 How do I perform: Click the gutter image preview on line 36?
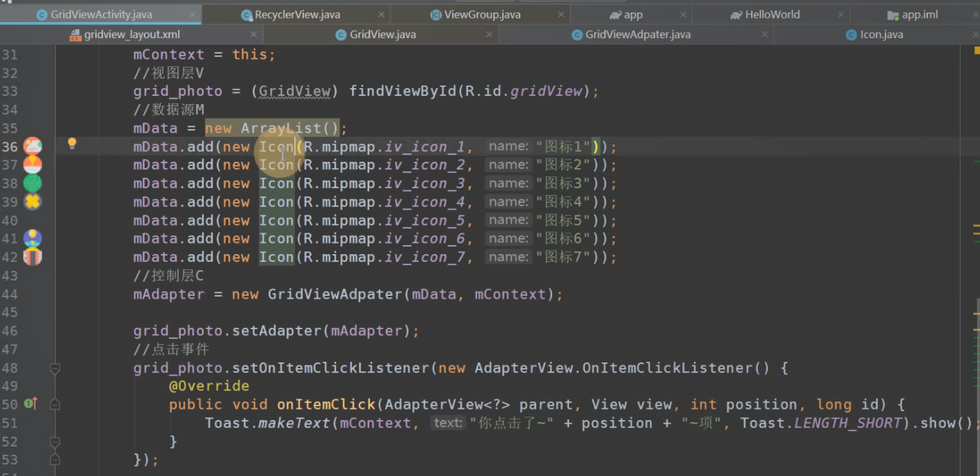click(x=32, y=146)
